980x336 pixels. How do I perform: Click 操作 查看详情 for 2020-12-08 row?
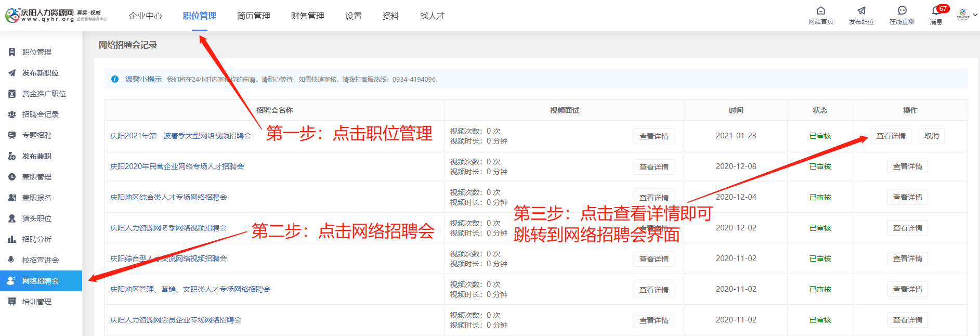(x=908, y=166)
